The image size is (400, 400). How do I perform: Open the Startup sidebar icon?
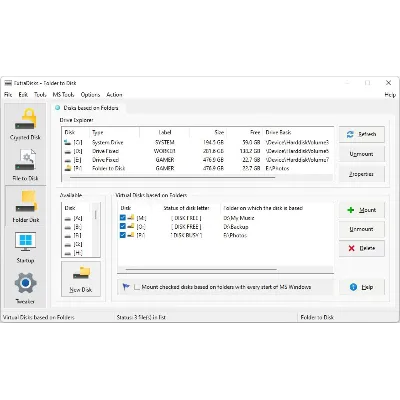coord(25,247)
